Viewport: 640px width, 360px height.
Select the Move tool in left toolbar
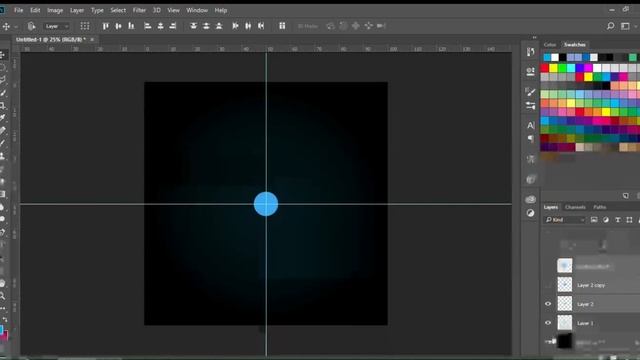pyautogui.click(x=2, y=55)
